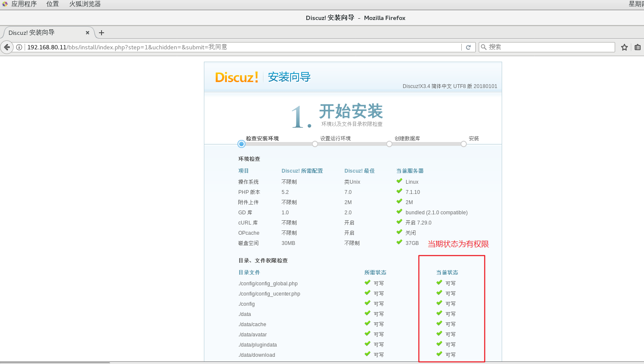Click the Discuz! 所需配置 column header
The image size is (644, 364).
[302, 171]
